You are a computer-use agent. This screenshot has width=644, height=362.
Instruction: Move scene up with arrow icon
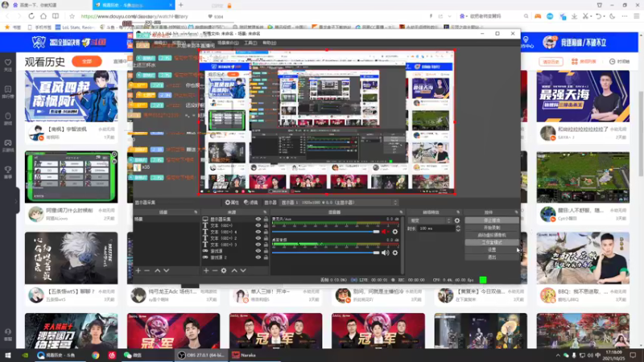(157, 270)
